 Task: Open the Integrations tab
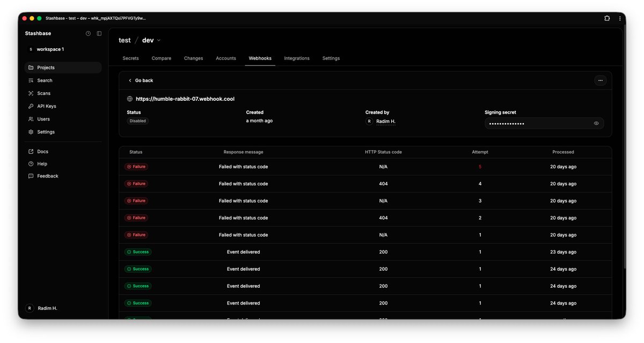(297, 58)
